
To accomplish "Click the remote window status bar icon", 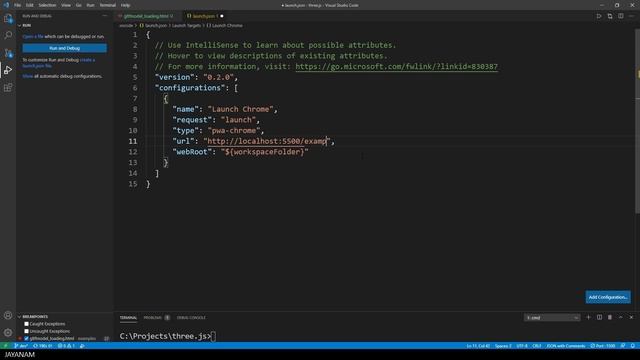I will coord(5,346).
